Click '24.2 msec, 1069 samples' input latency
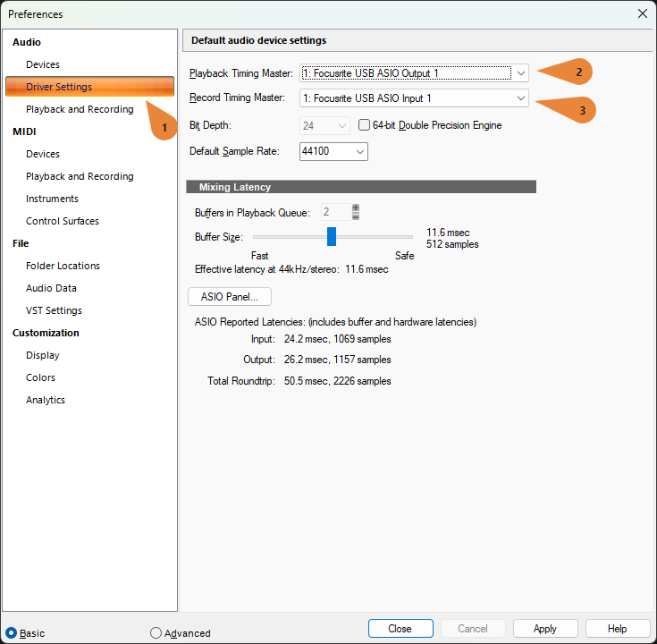The image size is (657, 644). [x=338, y=339]
